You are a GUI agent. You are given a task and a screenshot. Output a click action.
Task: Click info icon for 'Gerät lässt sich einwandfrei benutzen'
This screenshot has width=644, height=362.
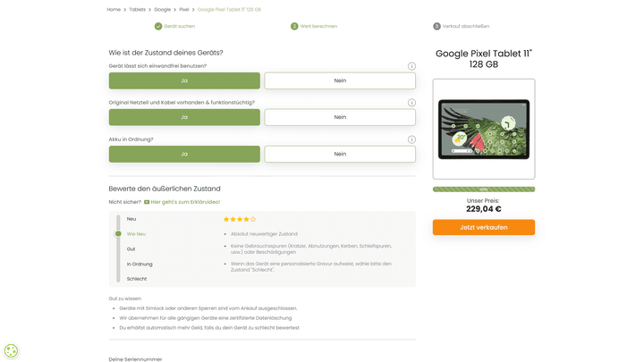pos(411,66)
